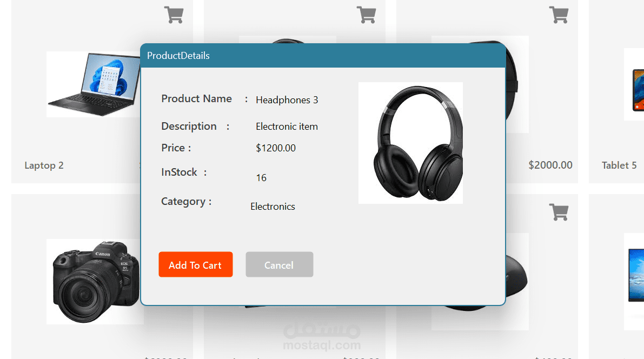Click cart icon on the $2000.00 product card
644x359 pixels.
point(559,15)
